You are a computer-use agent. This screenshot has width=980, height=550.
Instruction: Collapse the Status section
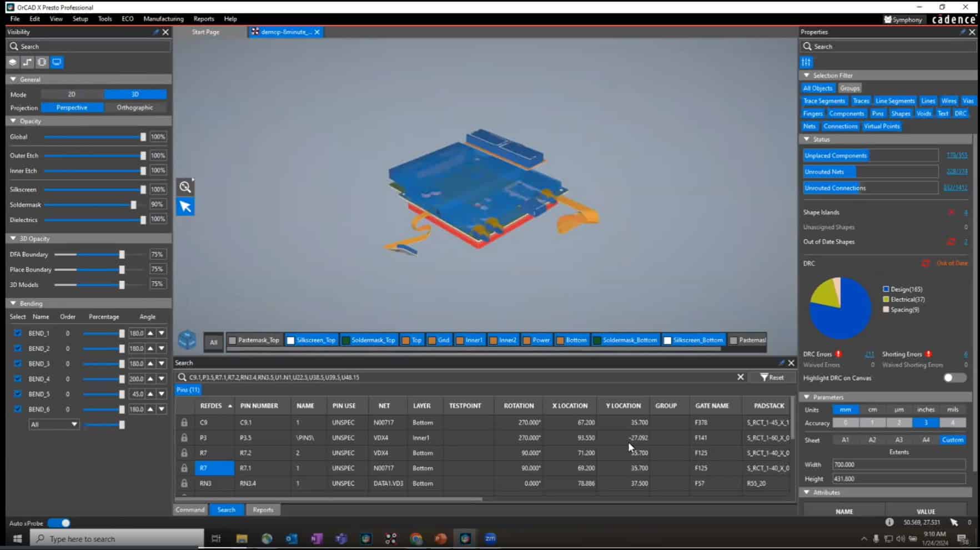click(x=807, y=139)
